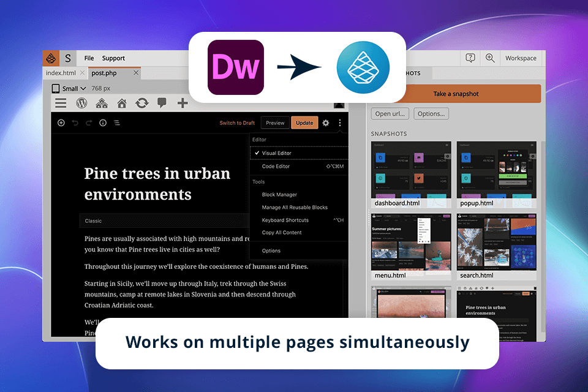Click the device frame icon beside Small
The width and height of the screenshot is (588, 392).
56,89
